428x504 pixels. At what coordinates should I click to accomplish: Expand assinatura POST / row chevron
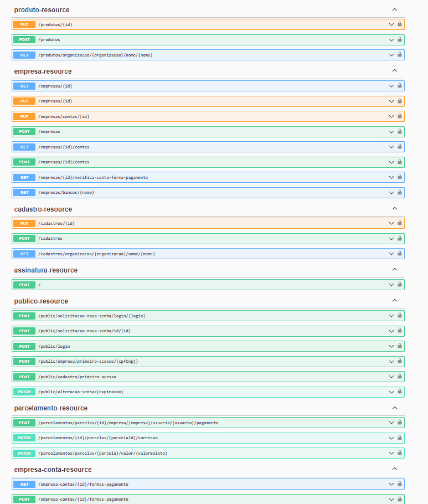391,285
